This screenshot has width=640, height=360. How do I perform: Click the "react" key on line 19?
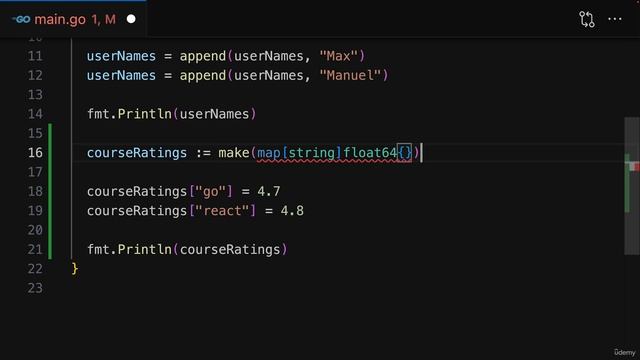[222, 211]
